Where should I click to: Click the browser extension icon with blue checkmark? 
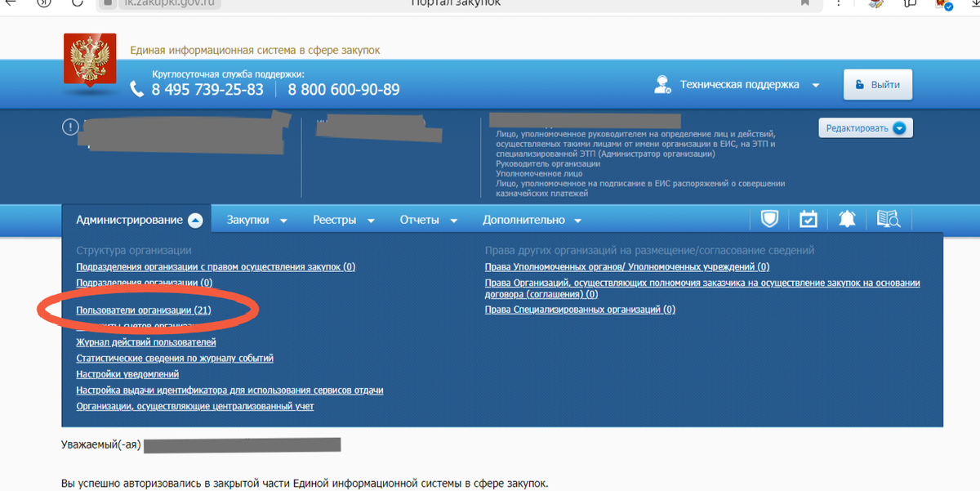(944, 3)
